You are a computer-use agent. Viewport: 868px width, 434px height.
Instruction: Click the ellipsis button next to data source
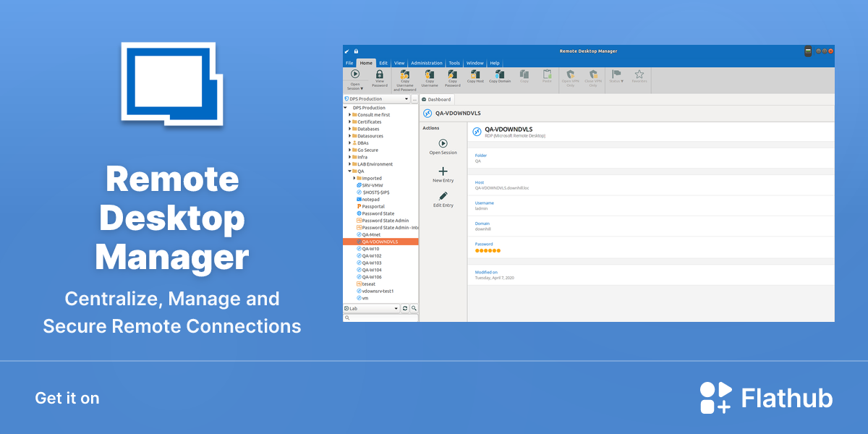[x=414, y=99]
